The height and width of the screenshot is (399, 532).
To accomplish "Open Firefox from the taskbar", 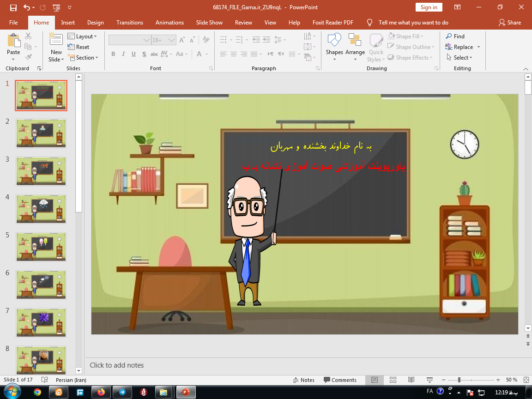I will [x=101, y=392].
